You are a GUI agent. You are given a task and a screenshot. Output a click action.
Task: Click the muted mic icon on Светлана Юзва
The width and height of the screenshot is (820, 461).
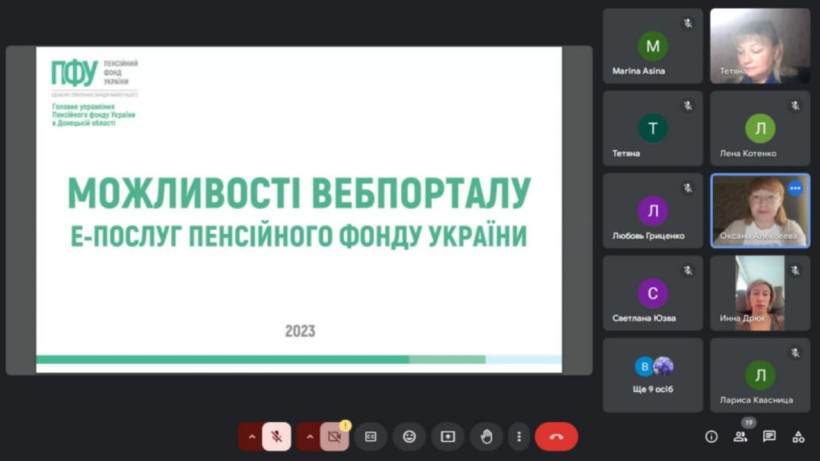[688, 270]
